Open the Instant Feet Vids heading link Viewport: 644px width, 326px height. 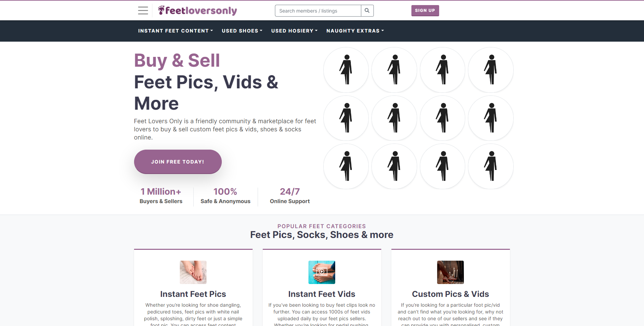pyautogui.click(x=322, y=294)
